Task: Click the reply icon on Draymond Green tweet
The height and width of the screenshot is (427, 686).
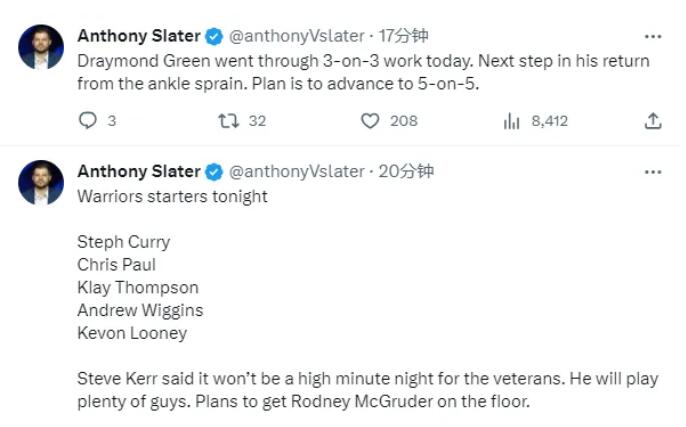Action: 87,121
